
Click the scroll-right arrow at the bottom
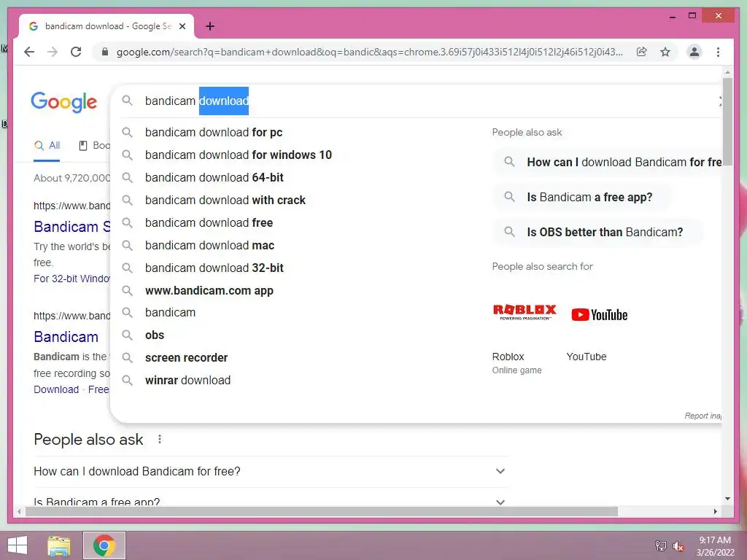pos(715,511)
